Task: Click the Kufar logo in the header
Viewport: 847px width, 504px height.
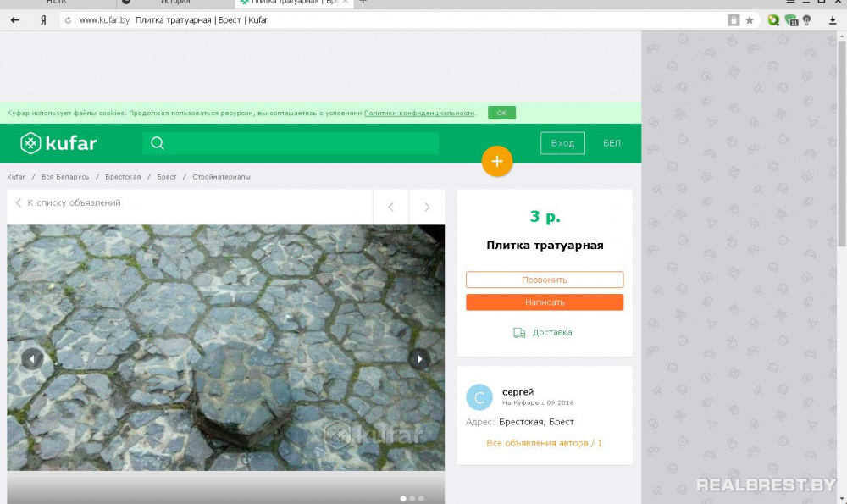Action: click(58, 143)
